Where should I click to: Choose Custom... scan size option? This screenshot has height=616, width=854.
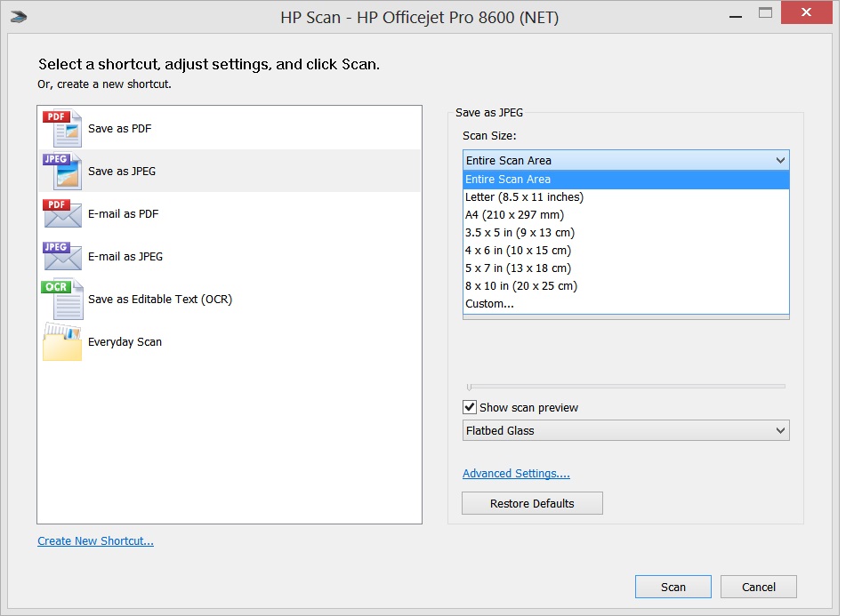coord(625,304)
